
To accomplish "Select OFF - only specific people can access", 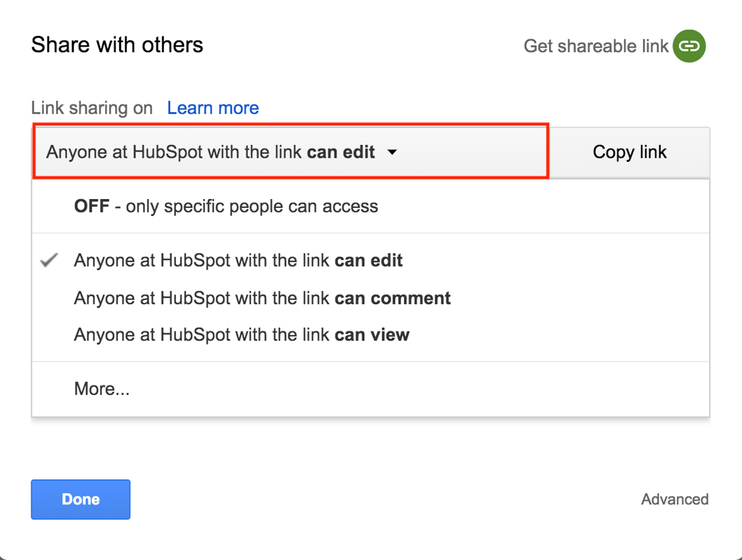I will pos(225,206).
